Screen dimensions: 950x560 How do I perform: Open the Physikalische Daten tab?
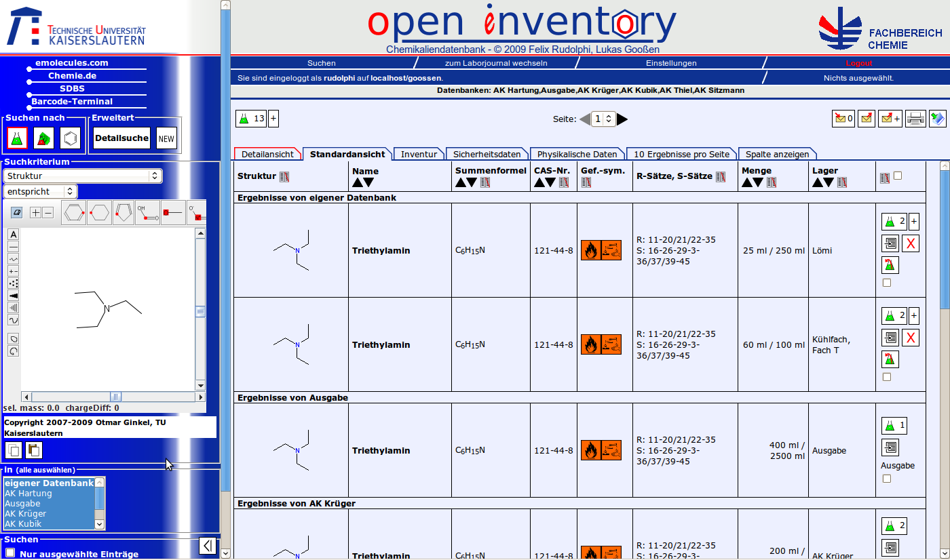(x=577, y=154)
